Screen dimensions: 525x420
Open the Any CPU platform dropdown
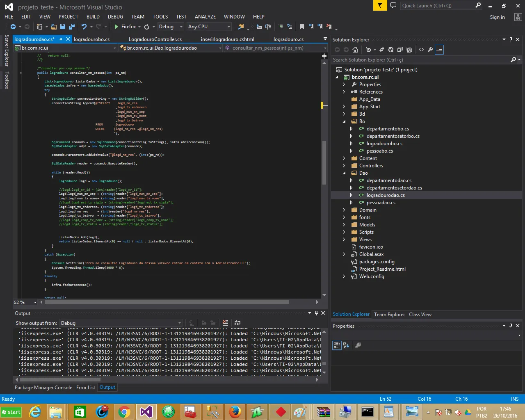[209, 27]
